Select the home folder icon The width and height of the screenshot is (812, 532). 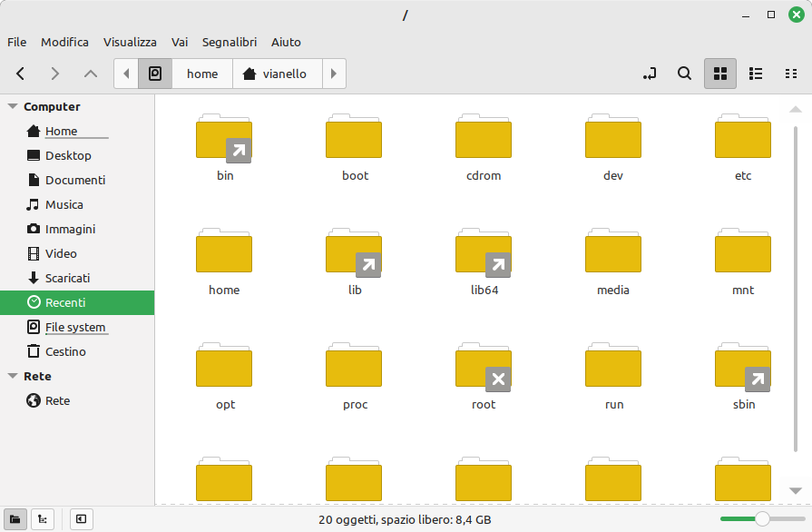(224, 251)
